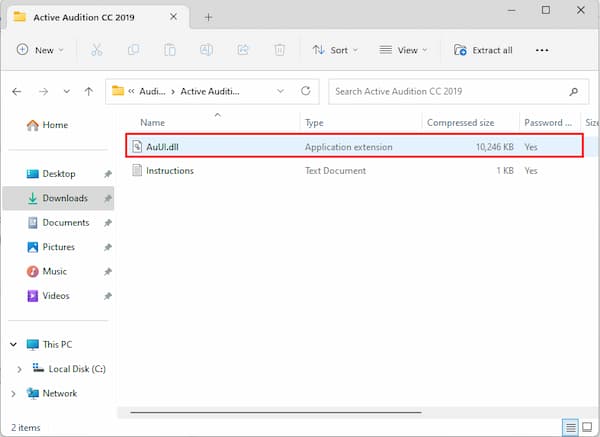Show hidden path segments via double chevron
The height and width of the screenshot is (437, 600).
tap(131, 91)
